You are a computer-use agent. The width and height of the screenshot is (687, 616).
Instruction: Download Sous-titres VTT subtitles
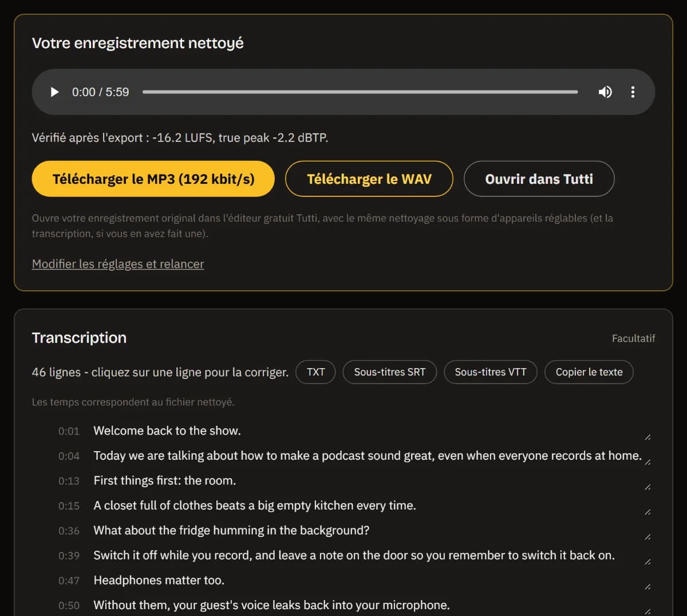tap(491, 372)
